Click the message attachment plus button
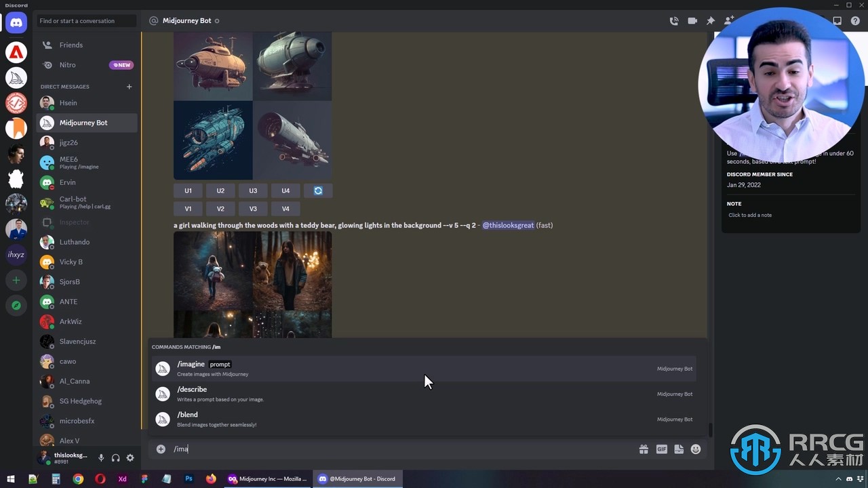 click(x=161, y=449)
